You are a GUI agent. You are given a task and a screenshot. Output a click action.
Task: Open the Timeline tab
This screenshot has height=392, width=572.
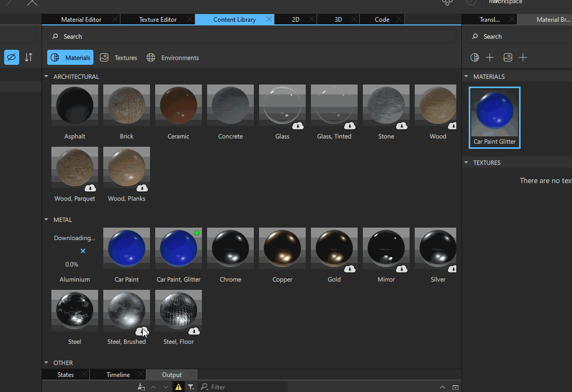tap(118, 374)
